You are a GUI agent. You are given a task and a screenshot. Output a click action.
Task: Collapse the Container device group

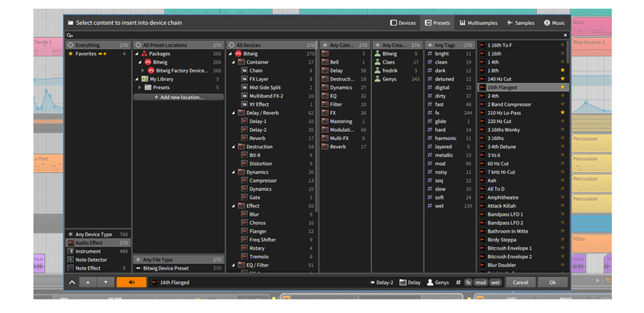(233, 63)
